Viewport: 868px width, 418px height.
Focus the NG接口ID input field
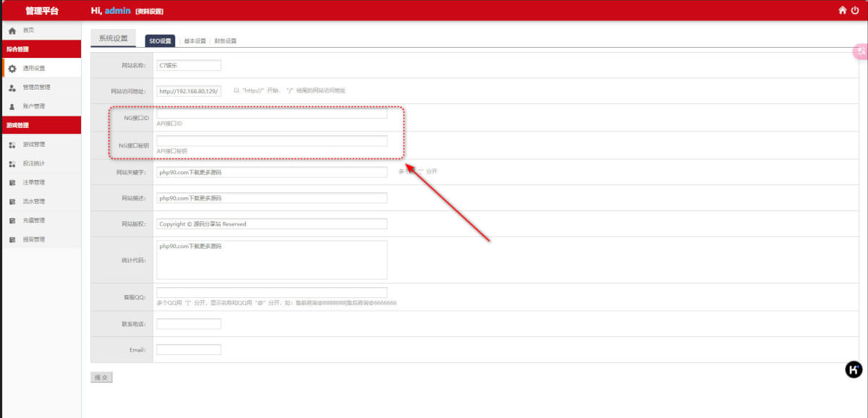(271, 114)
